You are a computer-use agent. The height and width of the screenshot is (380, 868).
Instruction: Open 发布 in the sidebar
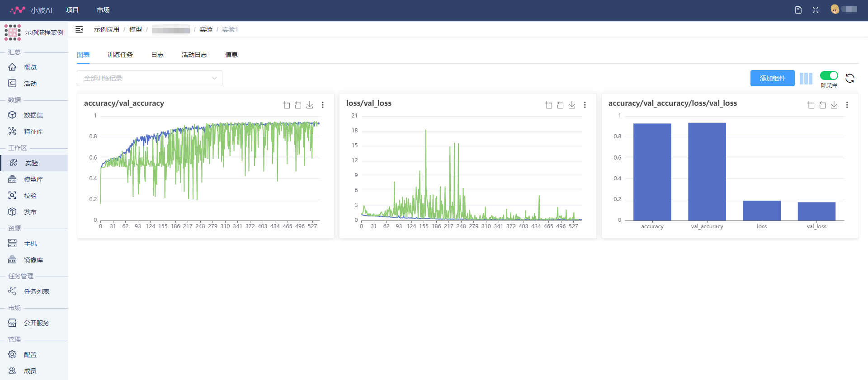click(34, 212)
